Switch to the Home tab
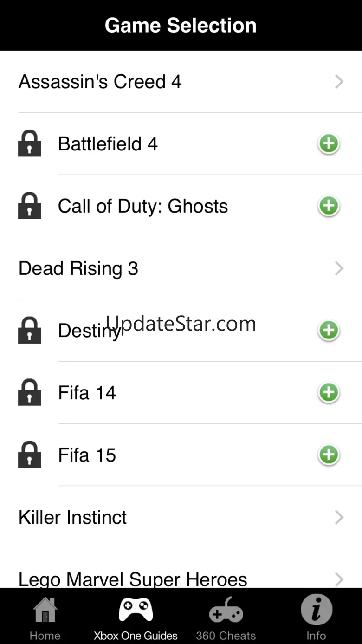Viewport: 362px width, 644px height. click(45, 618)
